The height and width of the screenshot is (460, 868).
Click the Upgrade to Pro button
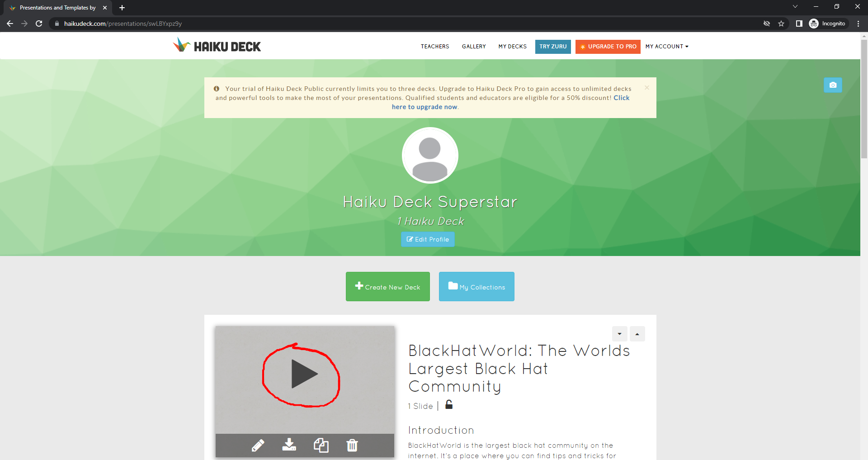click(x=608, y=47)
